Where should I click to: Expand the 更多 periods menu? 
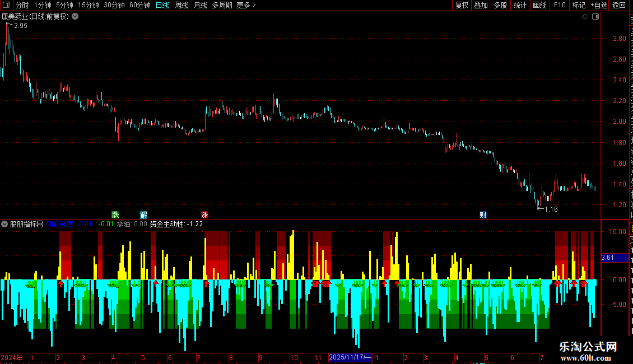246,5
